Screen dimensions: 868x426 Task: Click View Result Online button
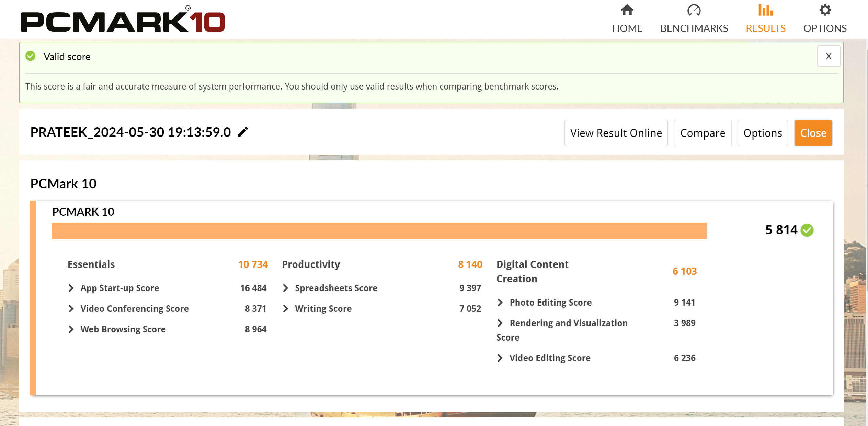click(616, 133)
